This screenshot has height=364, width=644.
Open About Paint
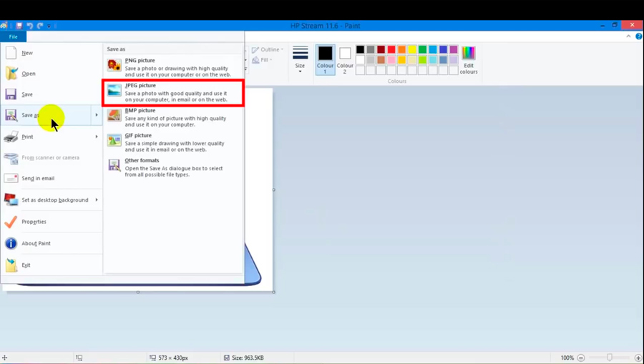(x=36, y=244)
